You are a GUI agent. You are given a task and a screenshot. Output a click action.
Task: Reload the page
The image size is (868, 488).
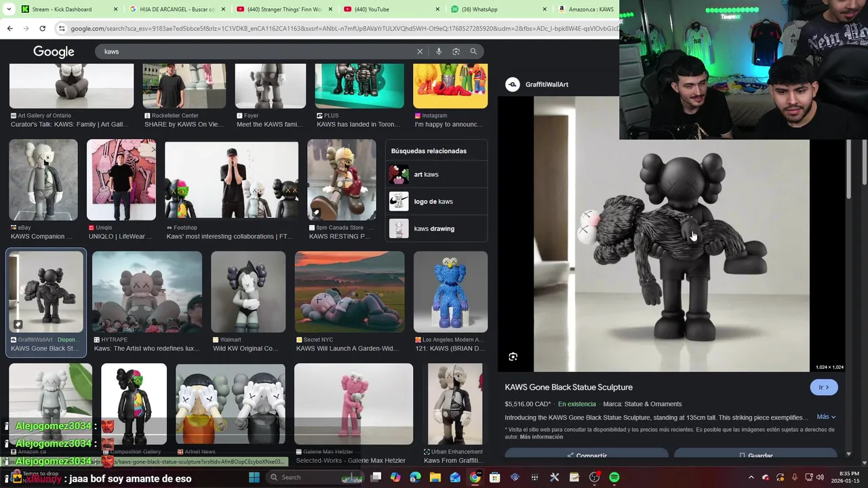click(42, 28)
